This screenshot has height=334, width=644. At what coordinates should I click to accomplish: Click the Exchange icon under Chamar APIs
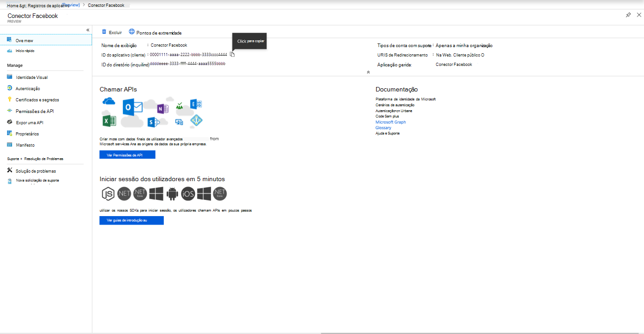click(196, 104)
